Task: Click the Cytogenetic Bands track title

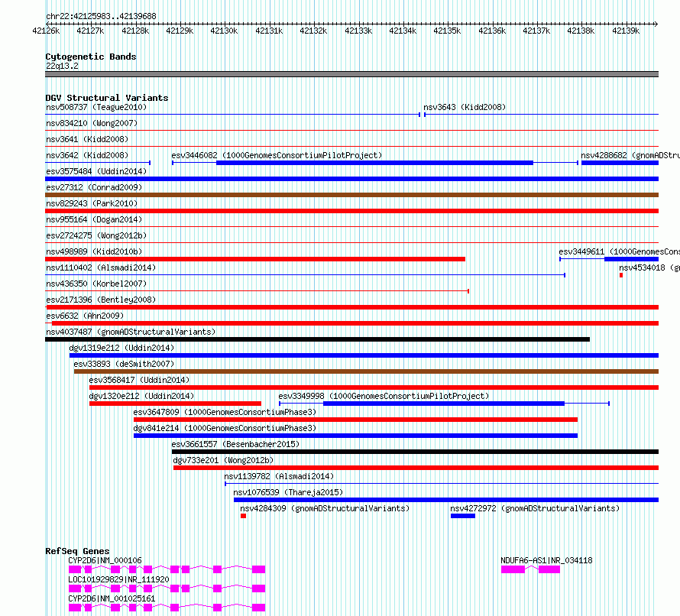Action: pos(91,57)
